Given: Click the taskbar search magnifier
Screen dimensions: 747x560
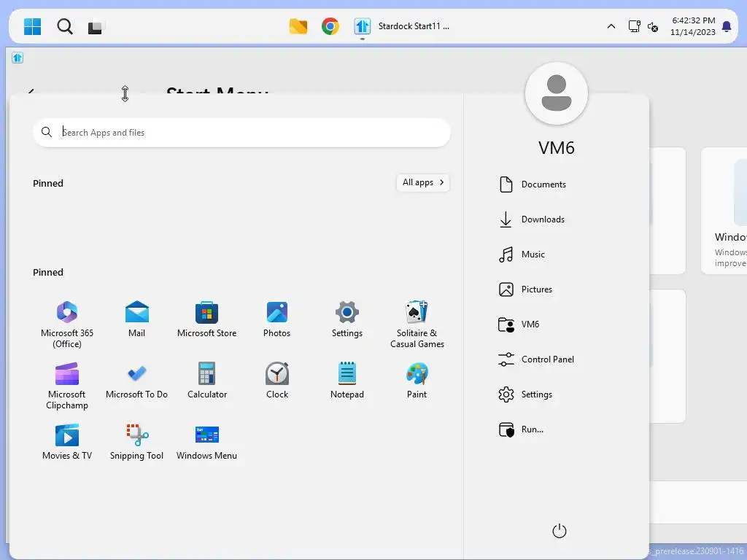Looking at the screenshot, I should pyautogui.click(x=65, y=27).
